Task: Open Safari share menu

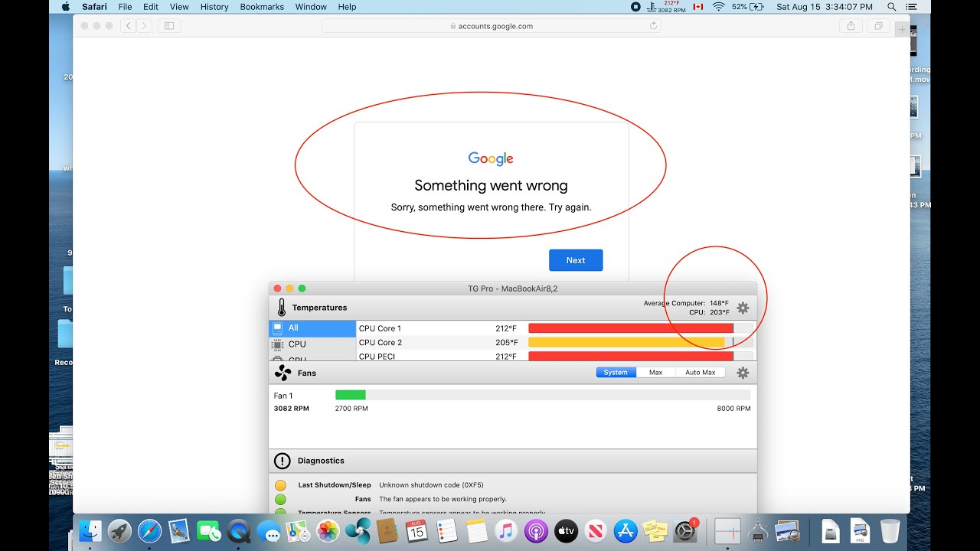Action: point(851,26)
